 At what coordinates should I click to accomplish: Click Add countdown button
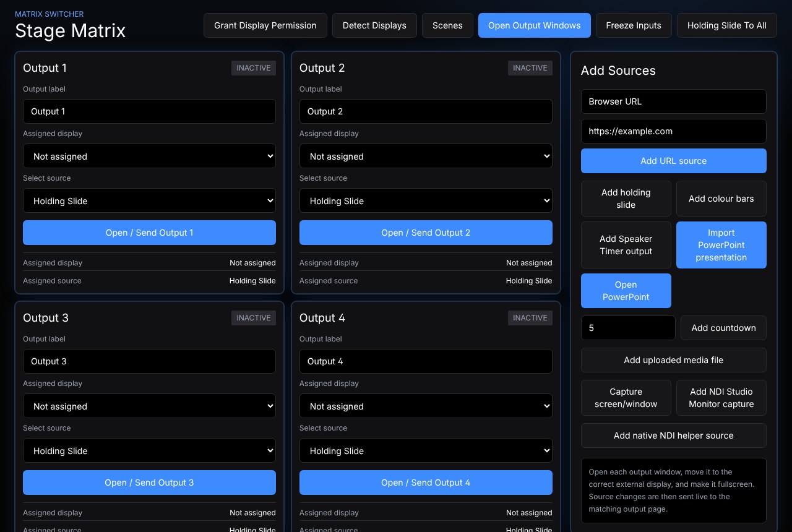pyautogui.click(x=724, y=328)
